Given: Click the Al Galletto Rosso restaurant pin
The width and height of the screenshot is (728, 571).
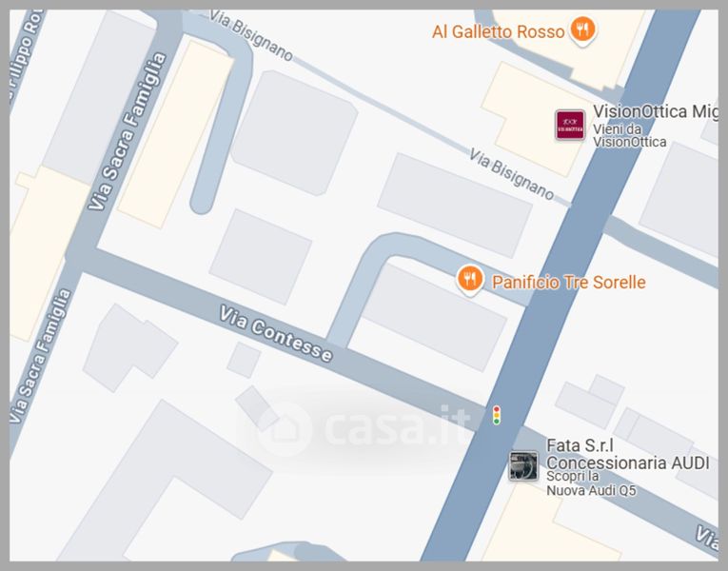Looking at the screenshot, I should [582, 30].
